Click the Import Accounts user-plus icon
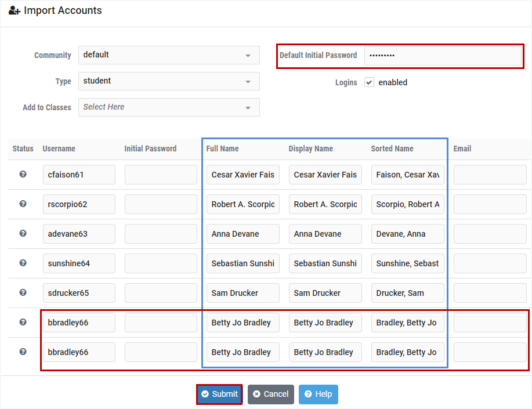Image resolution: width=532 pixels, height=409 pixels. pos(15,11)
